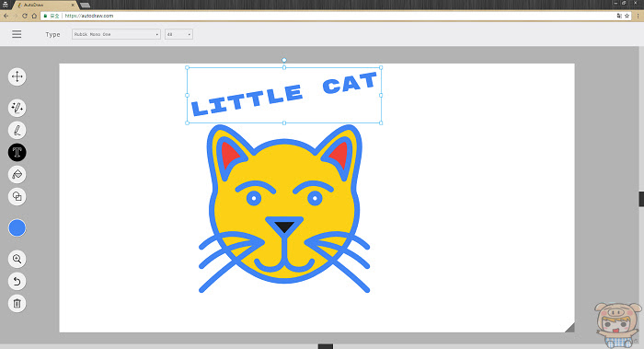Select the AutoDraw magic pencil tool
Image resolution: width=644 pixels, height=349 pixels.
(x=17, y=108)
